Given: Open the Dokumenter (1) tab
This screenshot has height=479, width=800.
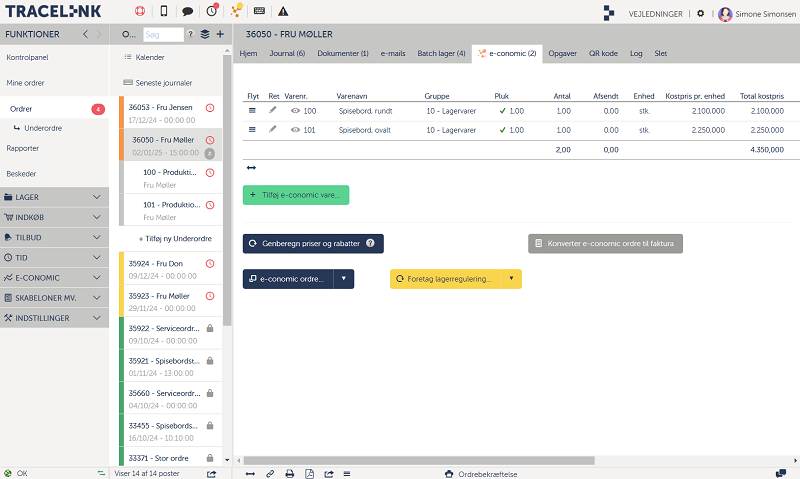Looking at the screenshot, I should [x=343, y=53].
